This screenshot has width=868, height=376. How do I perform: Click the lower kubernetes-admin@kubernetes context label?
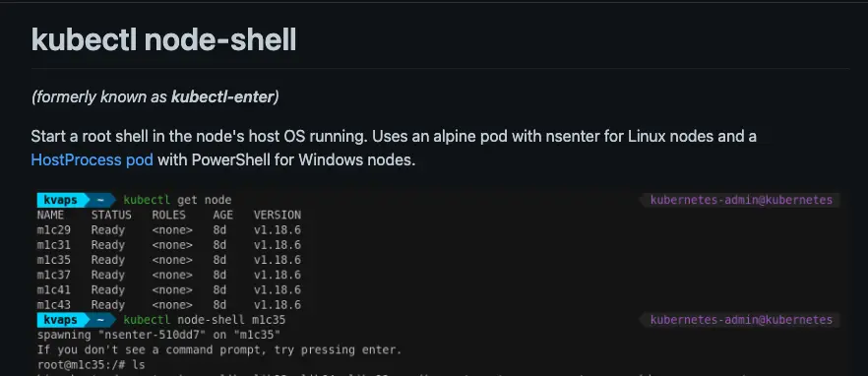point(741,320)
